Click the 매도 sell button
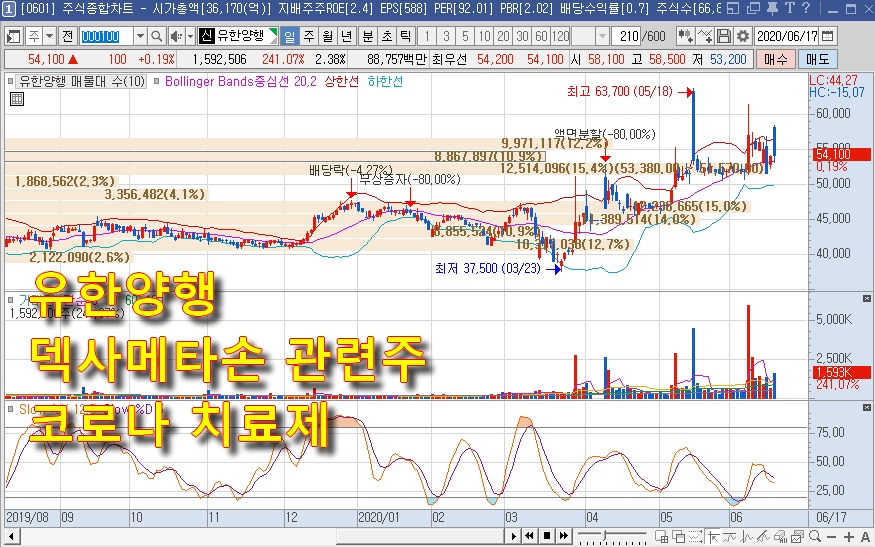 (x=818, y=59)
